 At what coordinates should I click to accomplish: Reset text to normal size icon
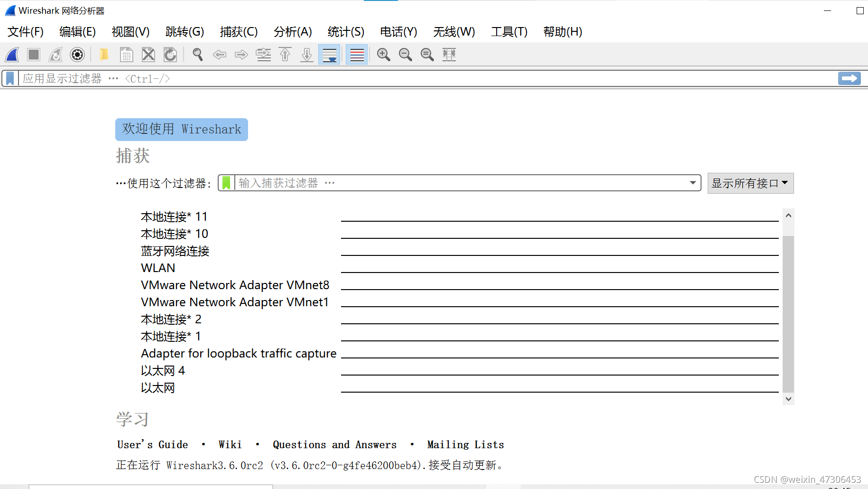(427, 55)
